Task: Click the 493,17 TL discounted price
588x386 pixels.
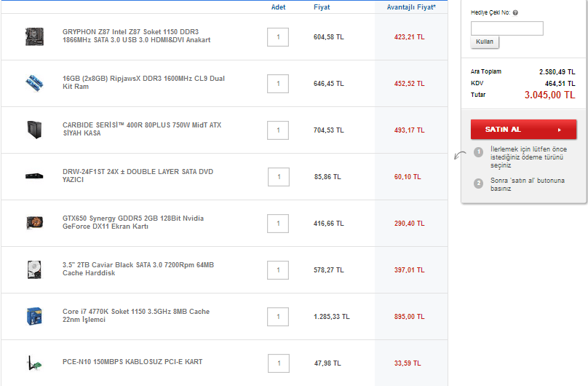Action: pyautogui.click(x=410, y=130)
